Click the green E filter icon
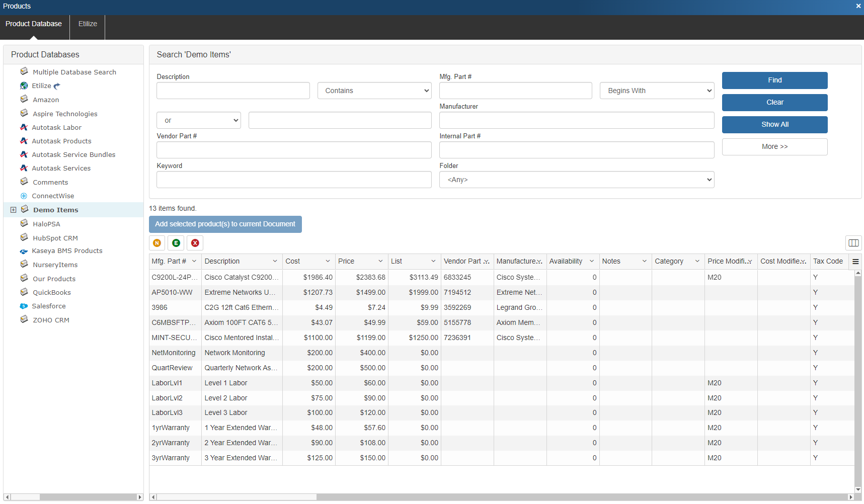 pos(176,243)
